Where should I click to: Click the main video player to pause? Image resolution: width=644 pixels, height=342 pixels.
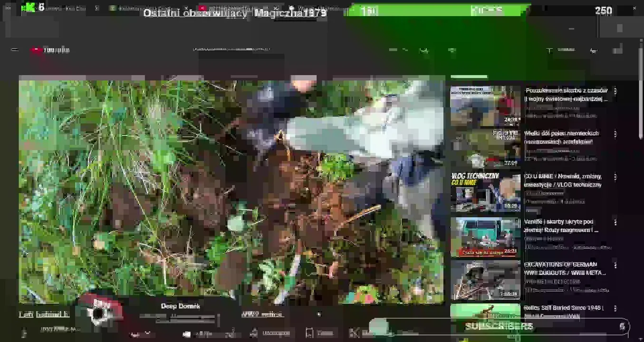(x=231, y=190)
